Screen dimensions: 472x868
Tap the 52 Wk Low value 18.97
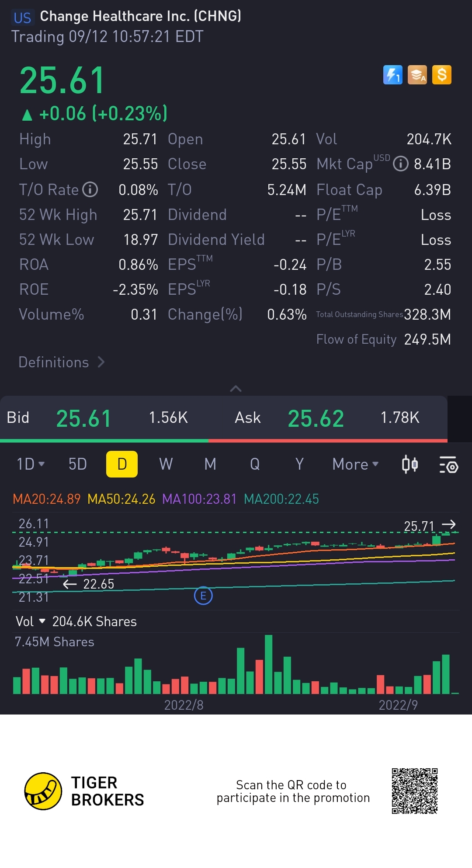(x=140, y=239)
